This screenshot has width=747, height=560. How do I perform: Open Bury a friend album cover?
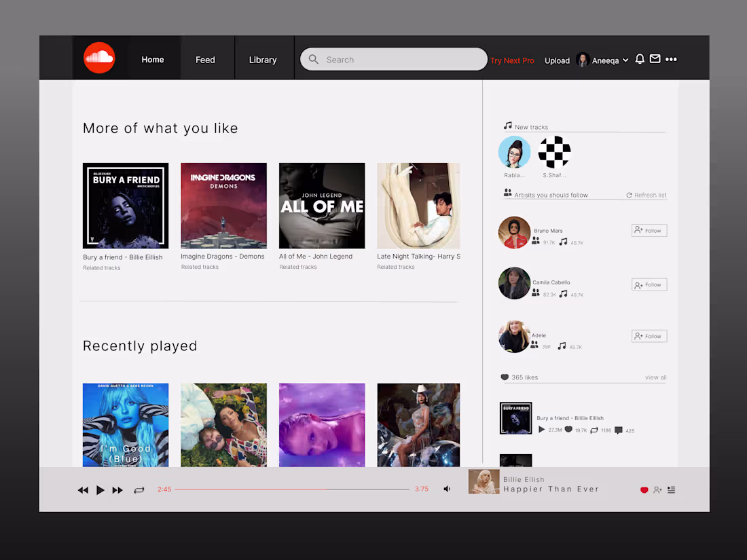click(126, 206)
